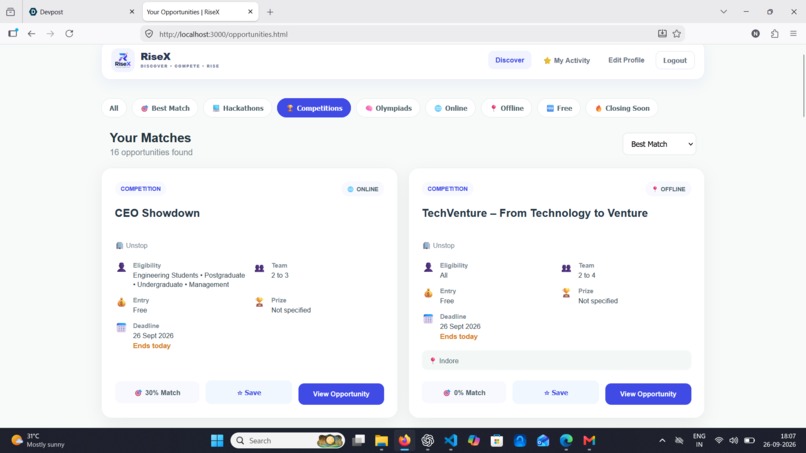This screenshot has height=453, width=806.
Task: Click the eligibility person icon on TechVenture card
Action: (x=428, y=267)
